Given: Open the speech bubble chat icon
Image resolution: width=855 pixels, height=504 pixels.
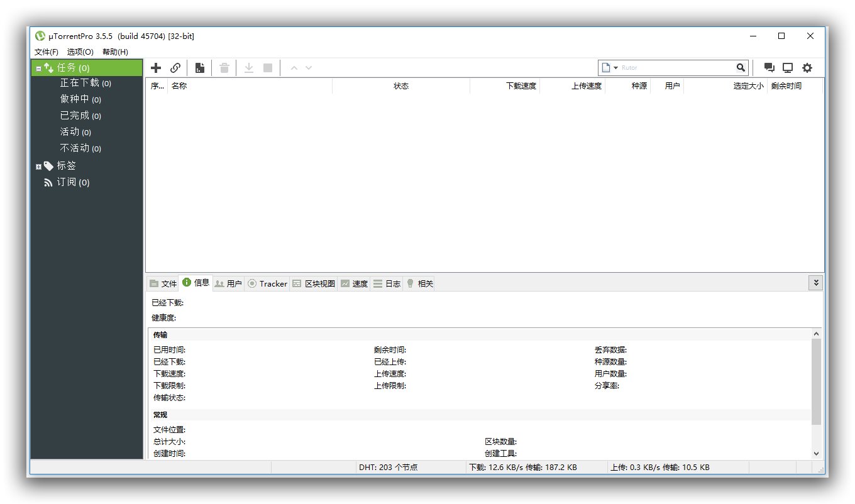Looking at the screenshot, I should pyautogui.click(x=769, y=67).
